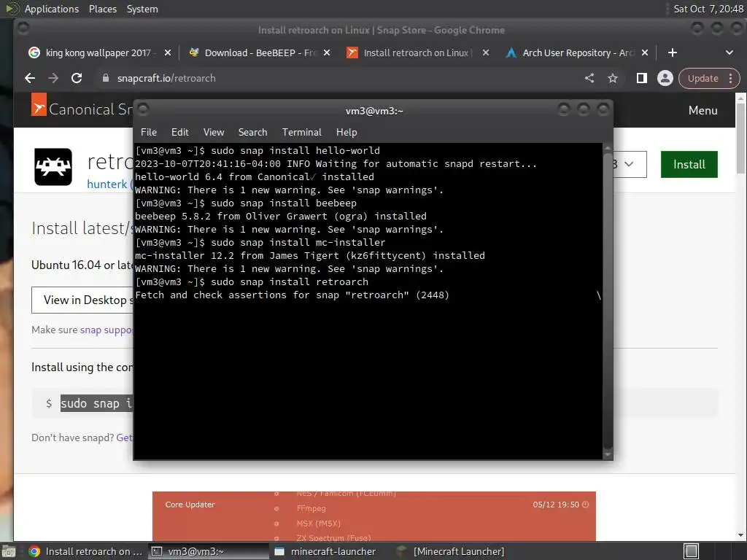Click View in Desktop store button
This screenshot has width=747, height=560.
[x=82, y=300]
